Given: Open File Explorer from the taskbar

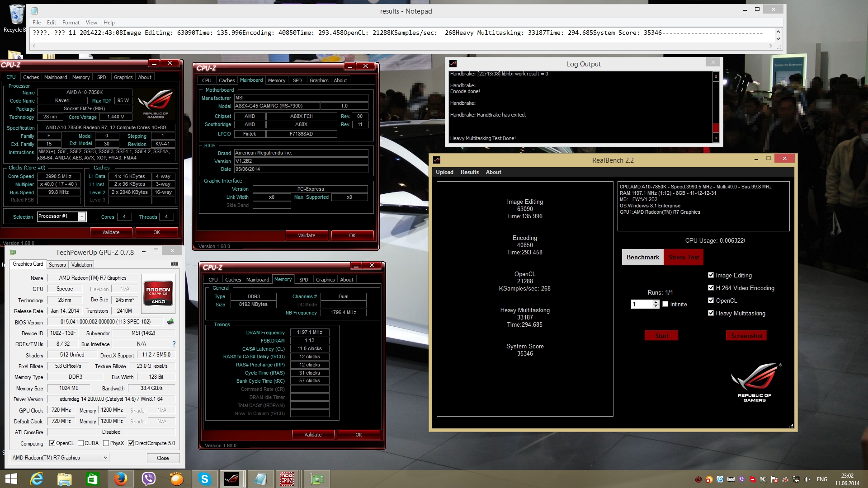Looking at the screenshot, I should (x=64, y=479).
